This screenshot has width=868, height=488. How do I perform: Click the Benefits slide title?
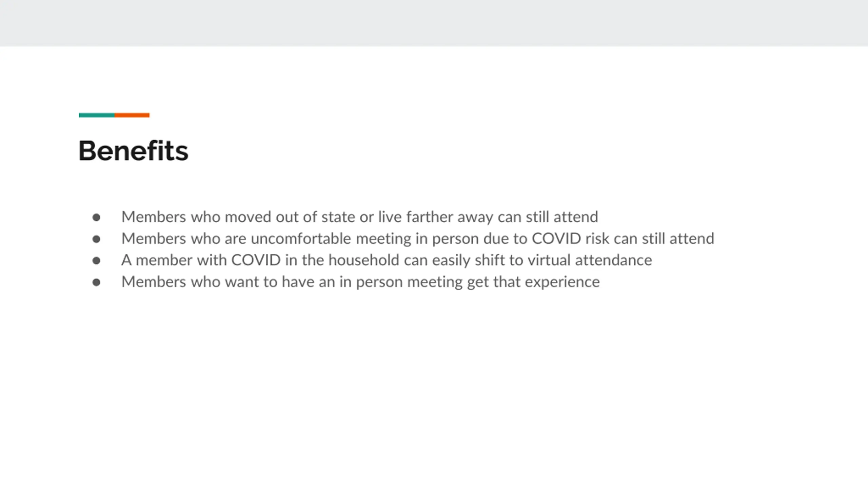tap(133, 151)
